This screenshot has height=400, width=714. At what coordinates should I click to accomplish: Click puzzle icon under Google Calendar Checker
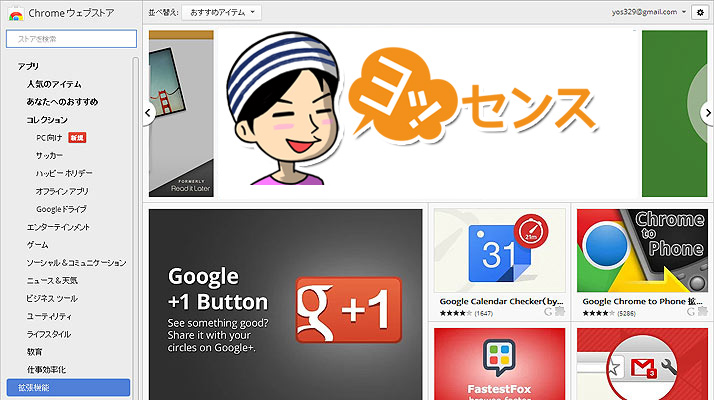coord(560,312)
